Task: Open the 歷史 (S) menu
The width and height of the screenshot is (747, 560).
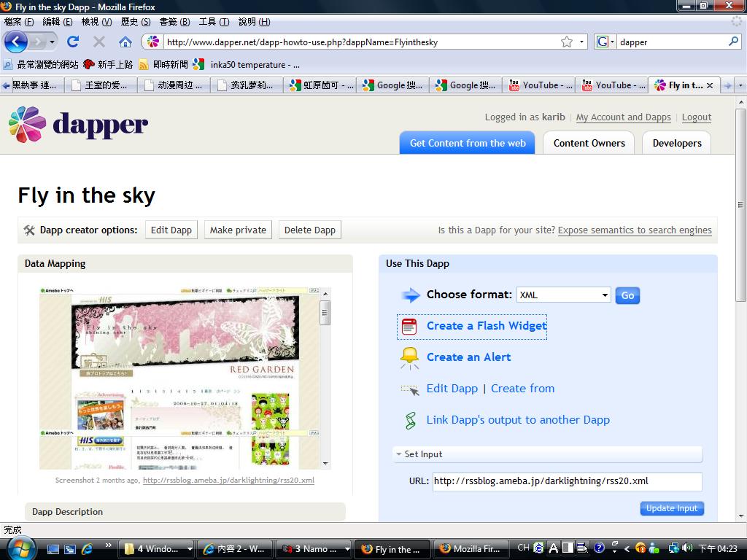Action: click(135, 22)
